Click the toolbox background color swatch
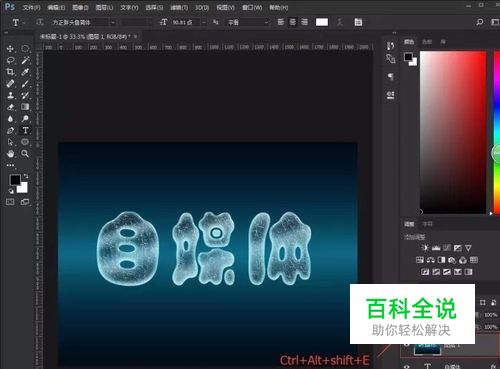This screenshot has height=369, width=500. tap(23, 189)
